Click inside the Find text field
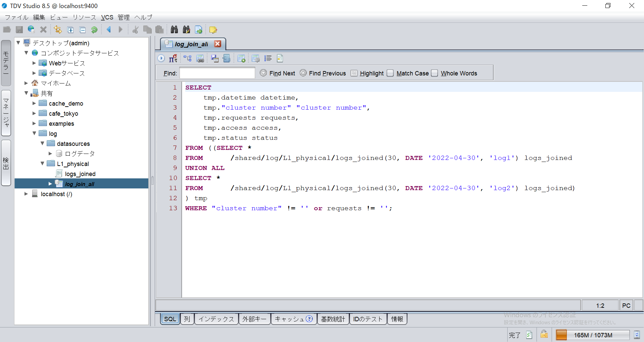Screen dimensions: 644x342 (217, 73)
